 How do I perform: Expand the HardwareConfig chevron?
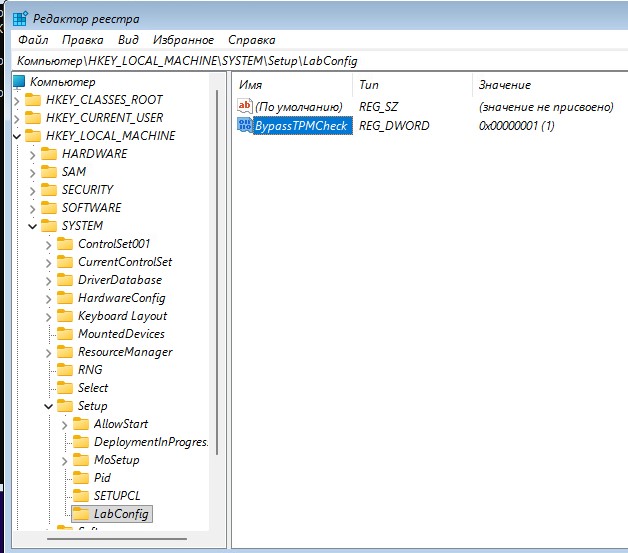[48, 298]
